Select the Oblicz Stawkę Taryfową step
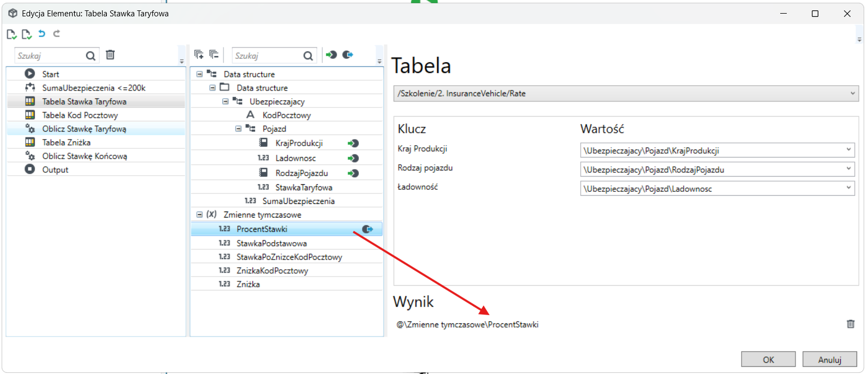Image resolution: width=868 pixels, height=374 pixels. point(96,129)
